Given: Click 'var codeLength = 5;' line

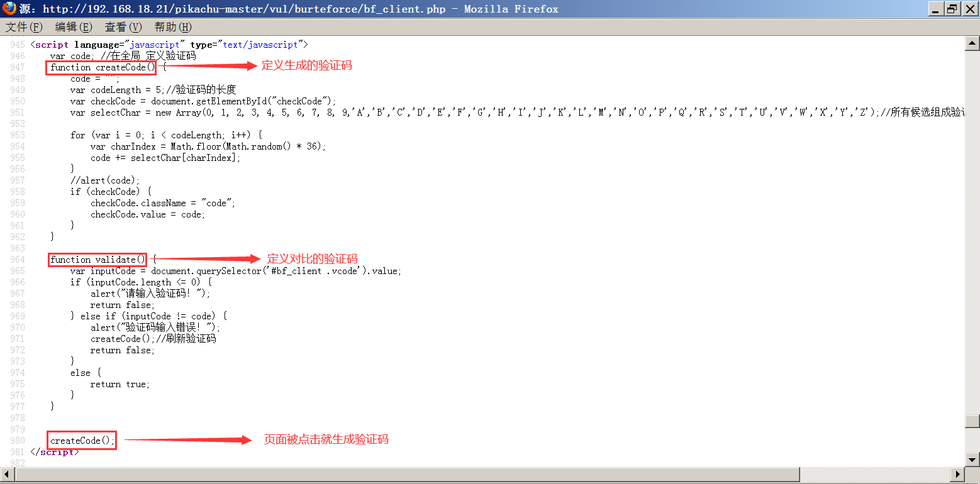Looking at the screenshot, I should (153, 90).
